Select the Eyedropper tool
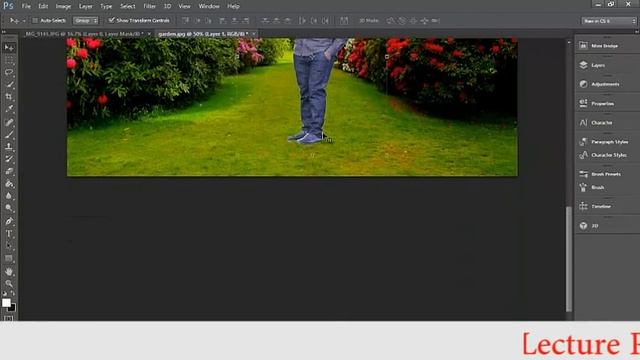The width and height of the screenshot is (640, 360). [9, 109]
